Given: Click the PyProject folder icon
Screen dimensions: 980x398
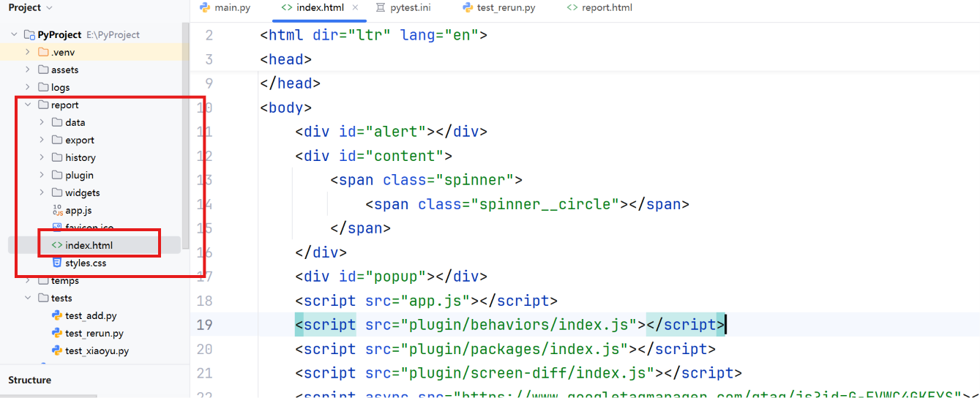Looking at the screenshot, I should point(29,34).
